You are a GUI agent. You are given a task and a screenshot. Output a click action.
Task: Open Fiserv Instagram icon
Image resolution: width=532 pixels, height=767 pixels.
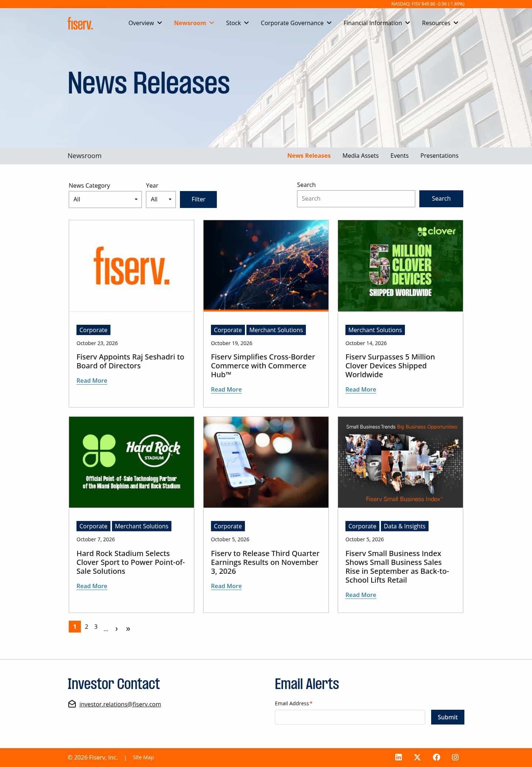[455, 757]
